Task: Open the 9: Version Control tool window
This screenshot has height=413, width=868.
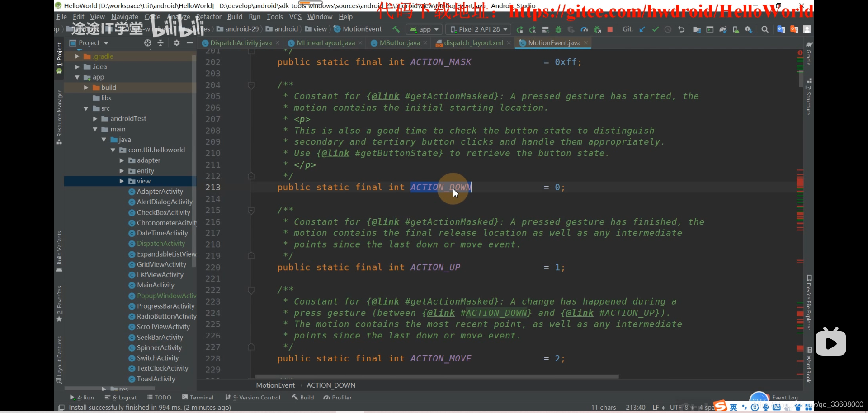Action: (x=253, y=398)
